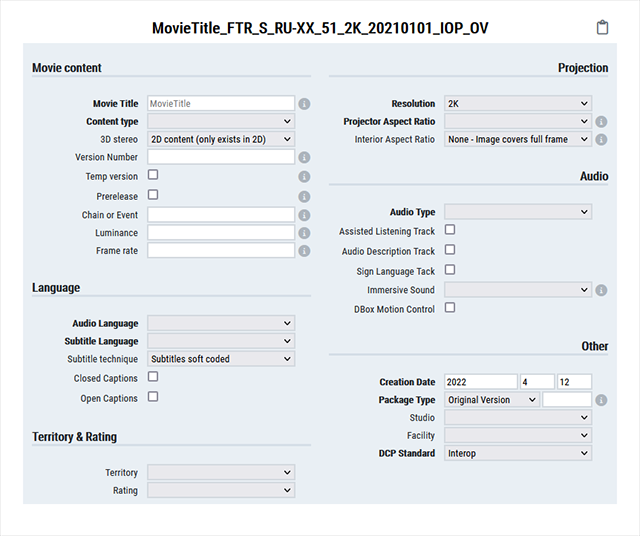
Task: Expand the Territory dropdown
Action: point(221,472)
